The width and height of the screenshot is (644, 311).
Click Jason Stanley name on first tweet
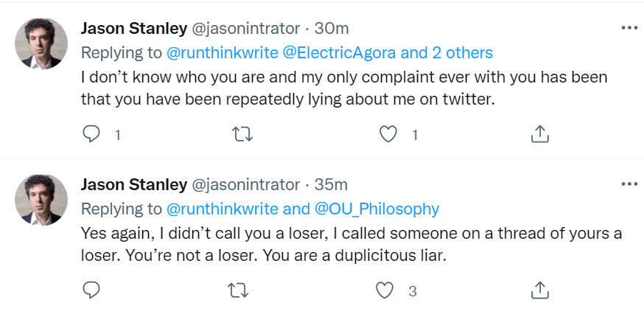133,29
